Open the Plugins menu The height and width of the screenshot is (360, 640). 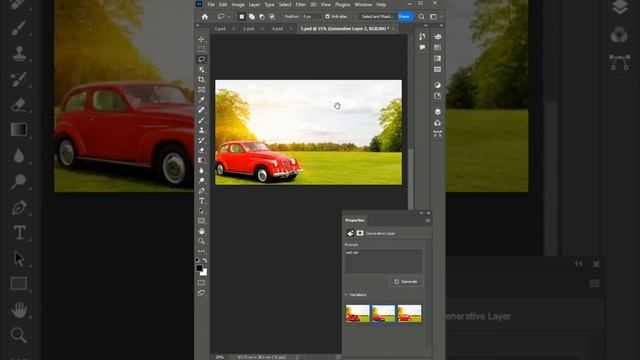pyautogui.click(x=342, y=4)
